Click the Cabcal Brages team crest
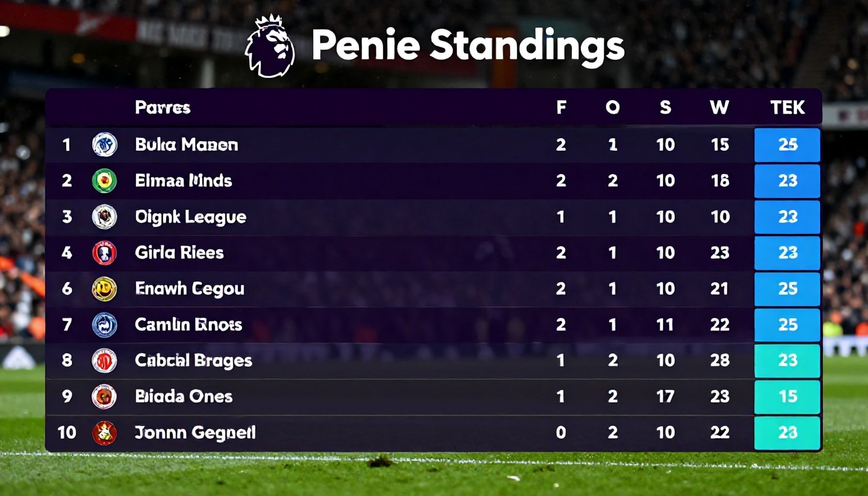Image resolution: width=868 pixels, height=496 pixels. (x=105, y=360)
